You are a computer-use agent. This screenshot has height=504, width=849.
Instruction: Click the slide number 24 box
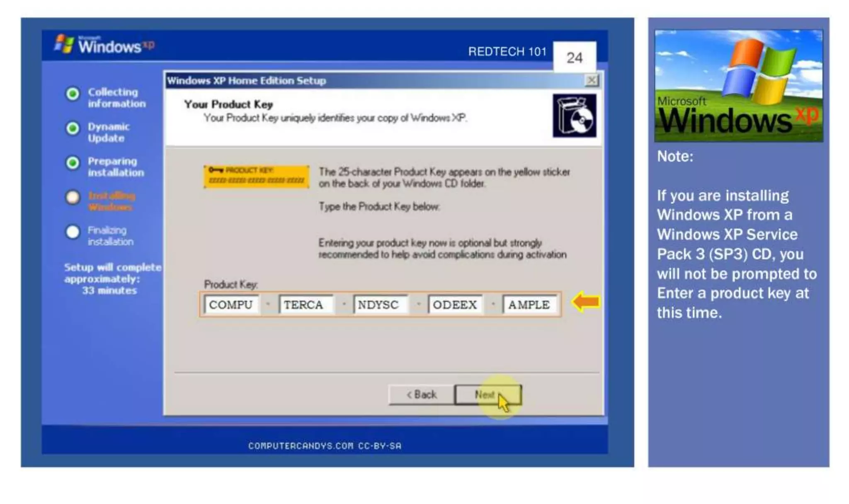[575, 57]
